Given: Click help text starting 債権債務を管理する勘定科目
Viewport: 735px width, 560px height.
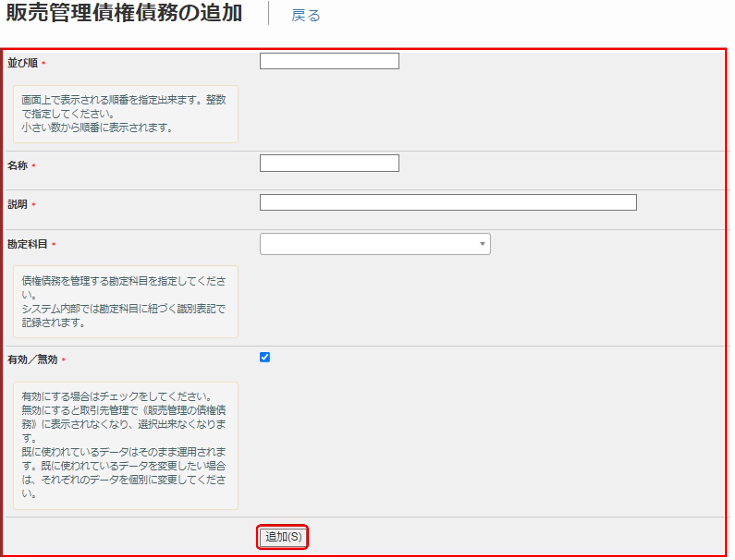Looking at the screenshot, I should 124,302.
